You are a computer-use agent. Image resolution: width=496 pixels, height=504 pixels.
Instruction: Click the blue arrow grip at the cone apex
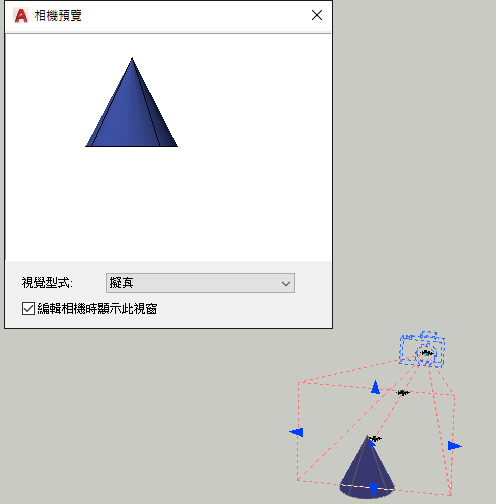coord(371,443)
